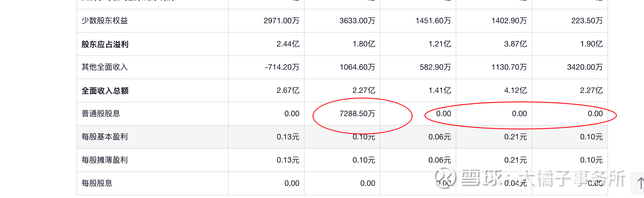644x198 pixels.
Task: Click the 股东应占溢利 row header
Action: tap(105, 44)
